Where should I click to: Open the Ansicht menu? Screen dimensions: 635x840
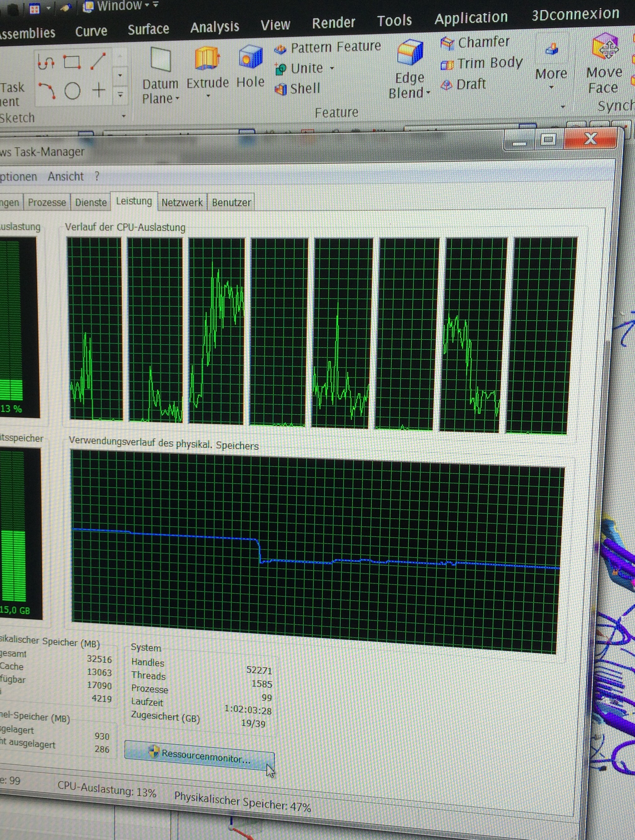(x=65, y=176)
